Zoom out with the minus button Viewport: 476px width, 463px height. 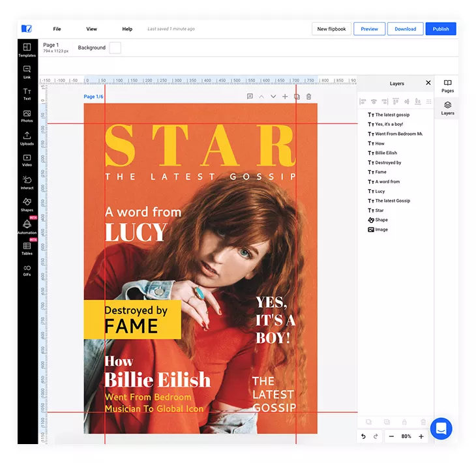coord(391,436)
